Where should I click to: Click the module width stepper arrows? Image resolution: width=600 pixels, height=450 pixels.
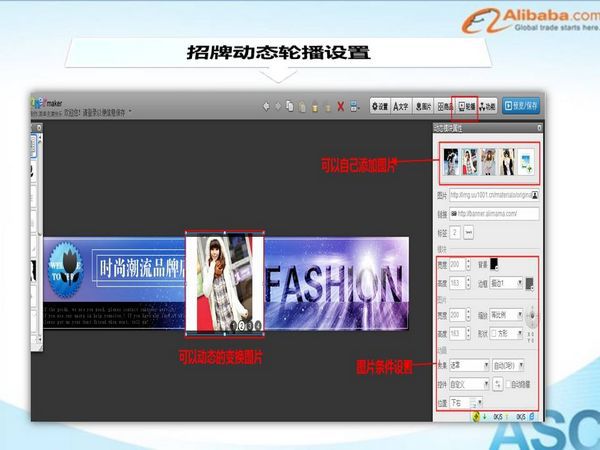coord(468,264)
